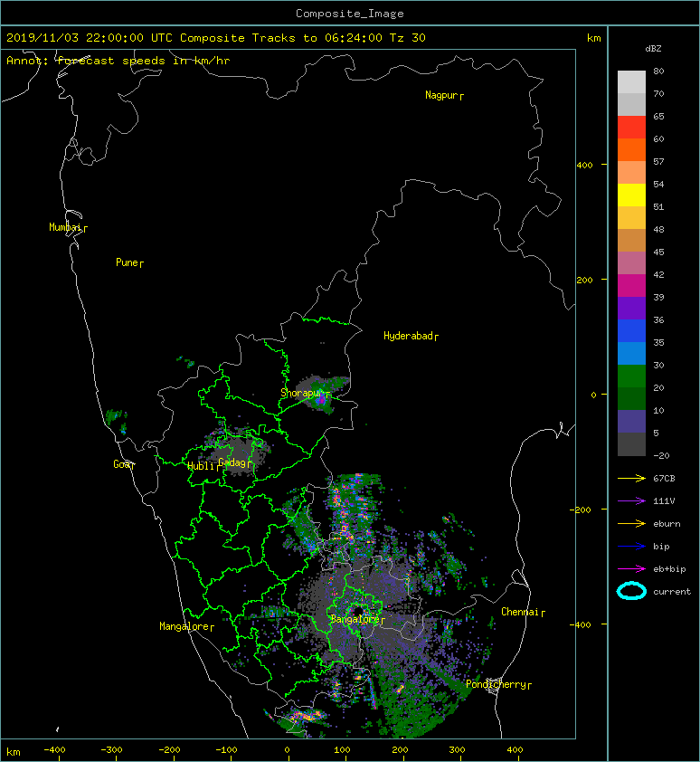The image size is (700, 762).
Task: Click the bright orange dBZ color swatch
Action: pyautogui.click(x=631, y=149)
